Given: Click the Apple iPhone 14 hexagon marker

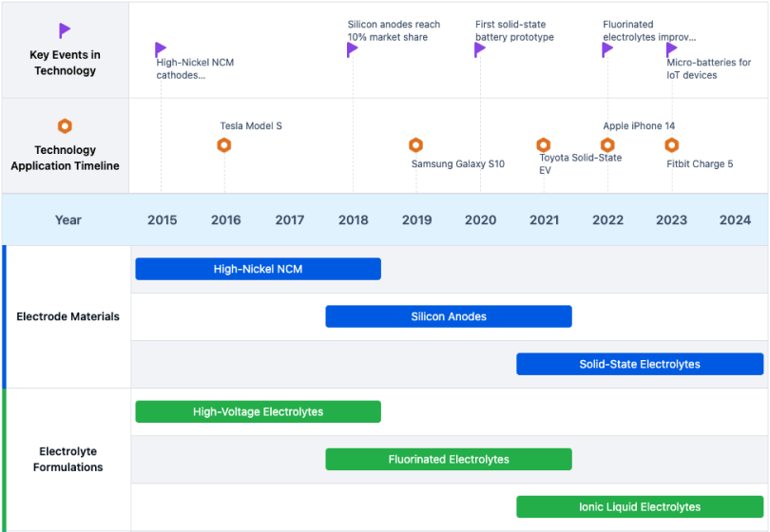Looking at the screenshot, I should pyautogui.click(x=607, y=145).
